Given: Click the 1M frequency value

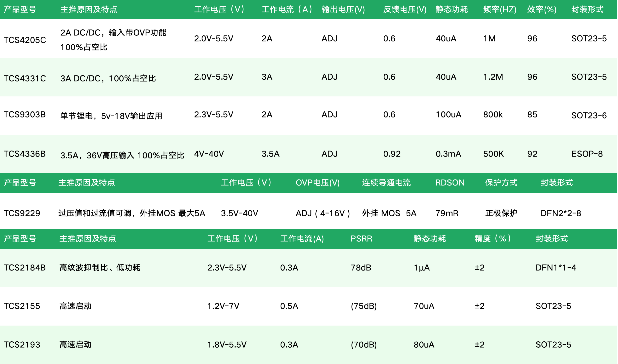Looking at the screenshot, I should (489, 39).
